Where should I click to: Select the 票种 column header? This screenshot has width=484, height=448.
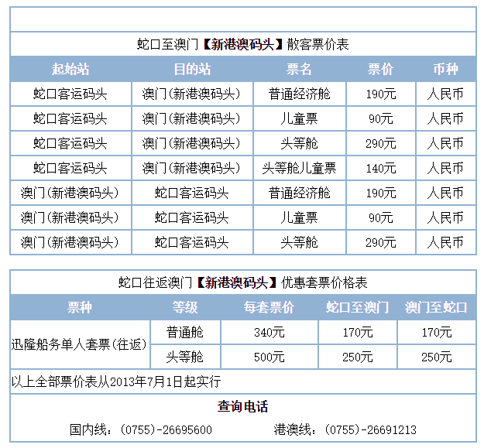click(80, 307)
